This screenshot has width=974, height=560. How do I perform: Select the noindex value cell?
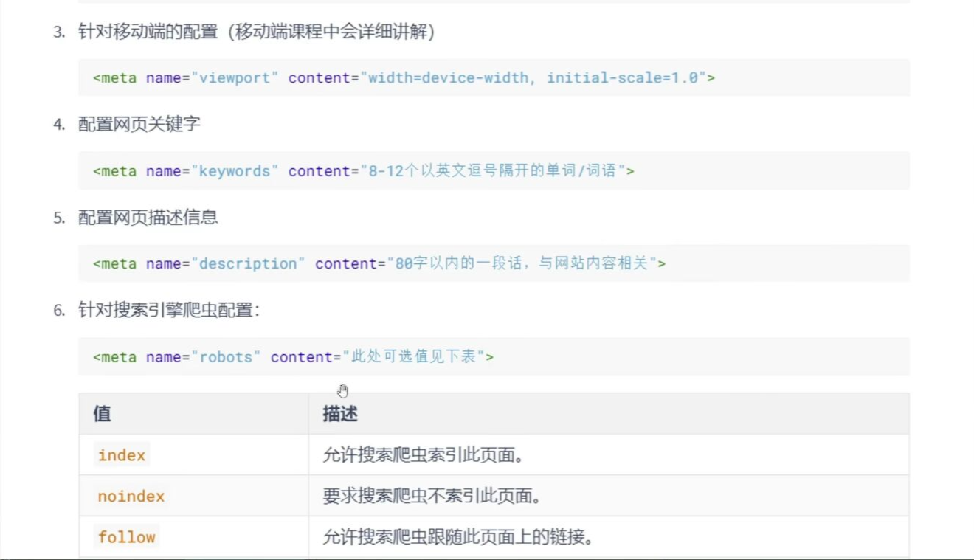130,496
